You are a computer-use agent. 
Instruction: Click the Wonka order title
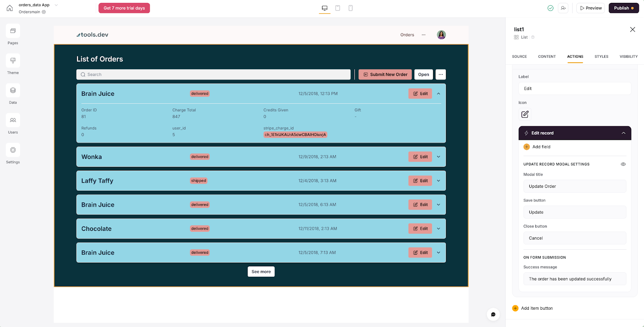(x=91, y=157)
